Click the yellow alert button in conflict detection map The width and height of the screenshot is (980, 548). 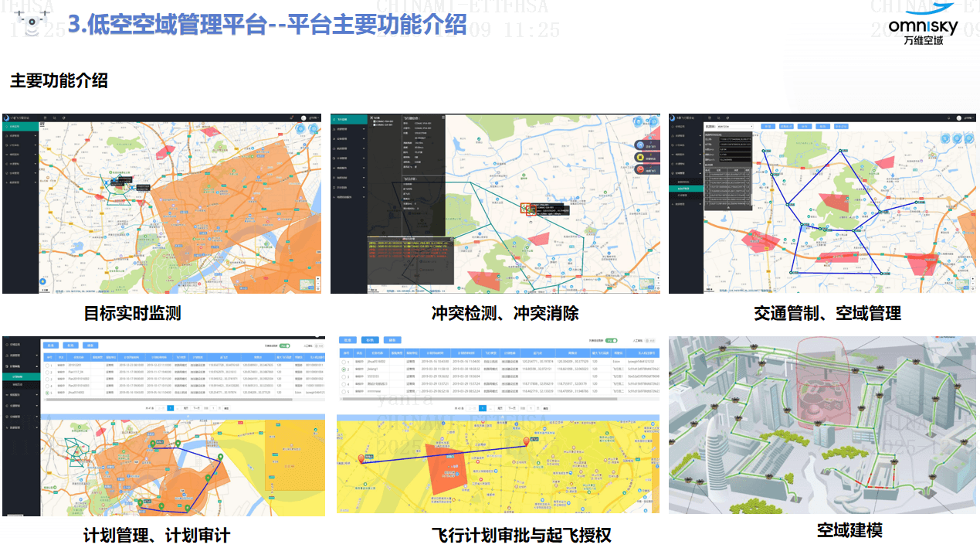coord(640,157)
